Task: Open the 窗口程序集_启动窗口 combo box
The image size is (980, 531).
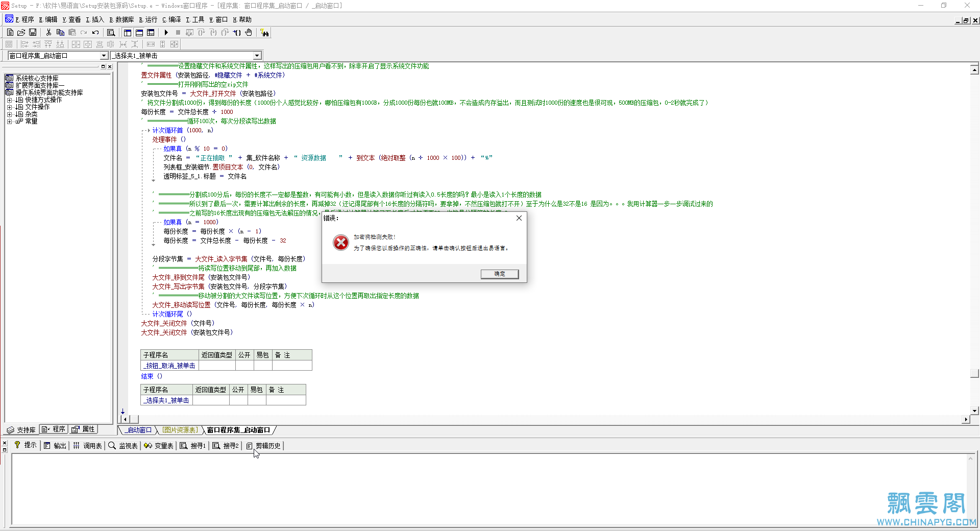Action: tap(104, 56)
